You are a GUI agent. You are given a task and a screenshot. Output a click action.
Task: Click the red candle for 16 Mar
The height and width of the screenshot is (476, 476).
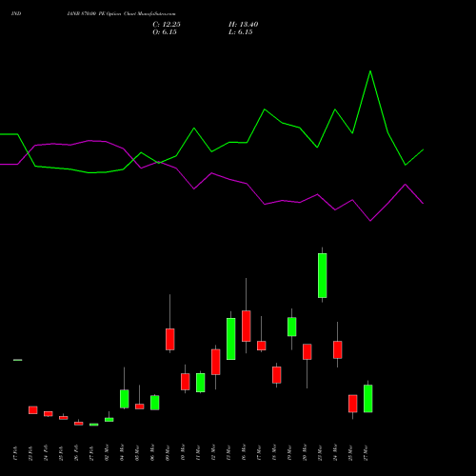pos(247,327)
